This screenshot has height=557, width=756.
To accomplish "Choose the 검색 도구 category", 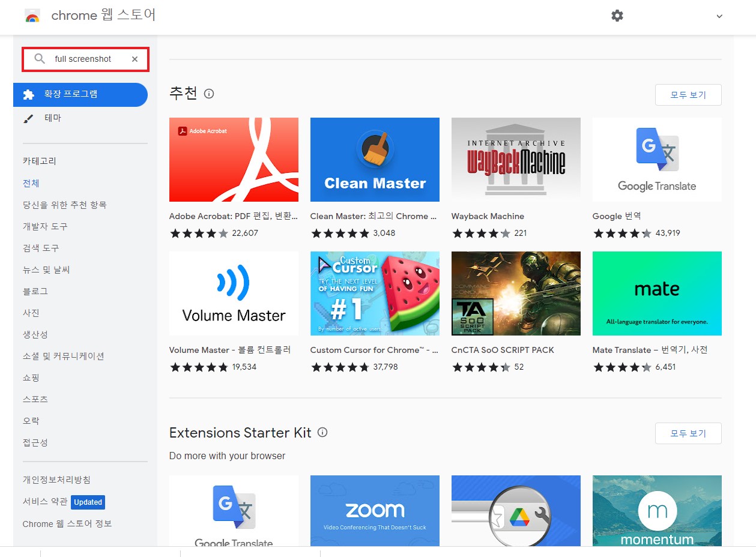I will tap(41, 248).
